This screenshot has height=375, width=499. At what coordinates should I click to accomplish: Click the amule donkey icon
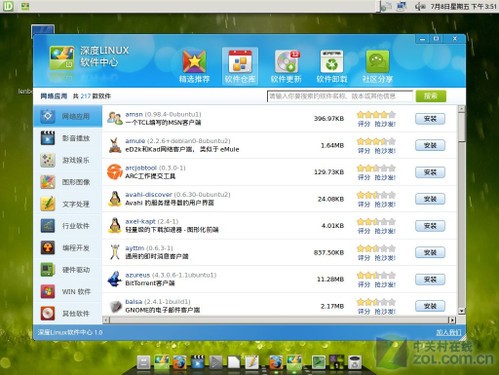pos(115,145)
